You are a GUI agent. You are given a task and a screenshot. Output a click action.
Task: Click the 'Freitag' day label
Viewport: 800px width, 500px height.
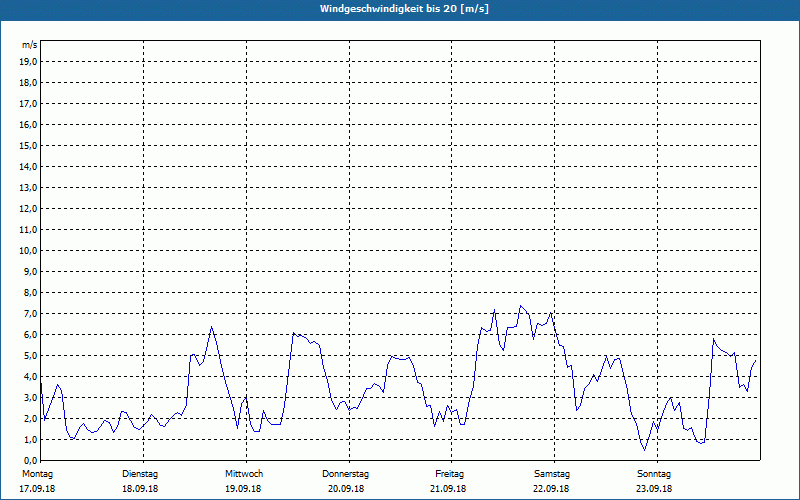pyautogui.click(x=449, y=474)
